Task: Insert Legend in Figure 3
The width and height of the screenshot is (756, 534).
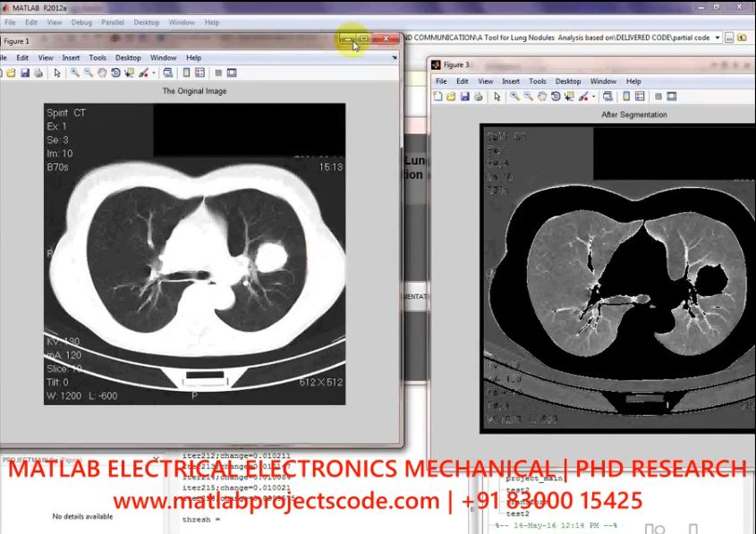Action: click(640, 97)
